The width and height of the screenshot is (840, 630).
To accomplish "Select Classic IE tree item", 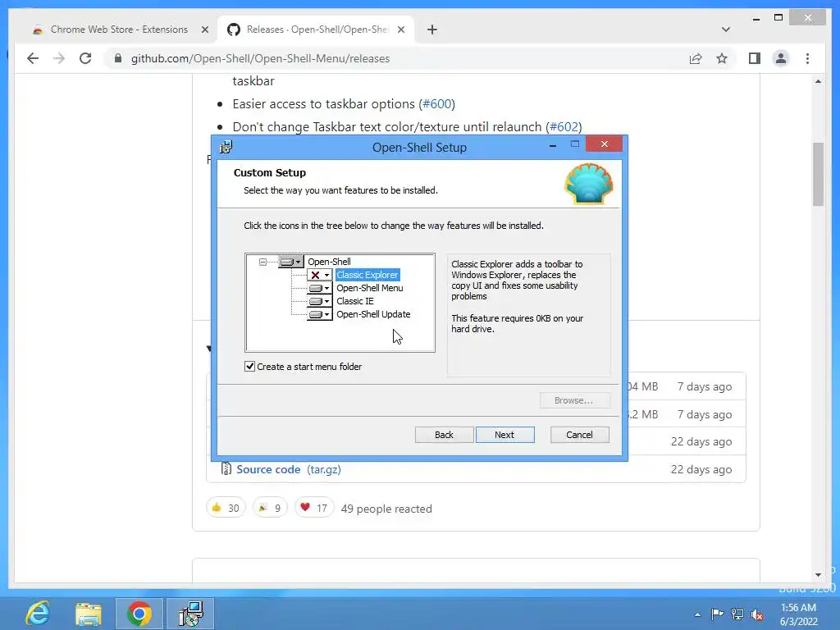I will 355,301.
